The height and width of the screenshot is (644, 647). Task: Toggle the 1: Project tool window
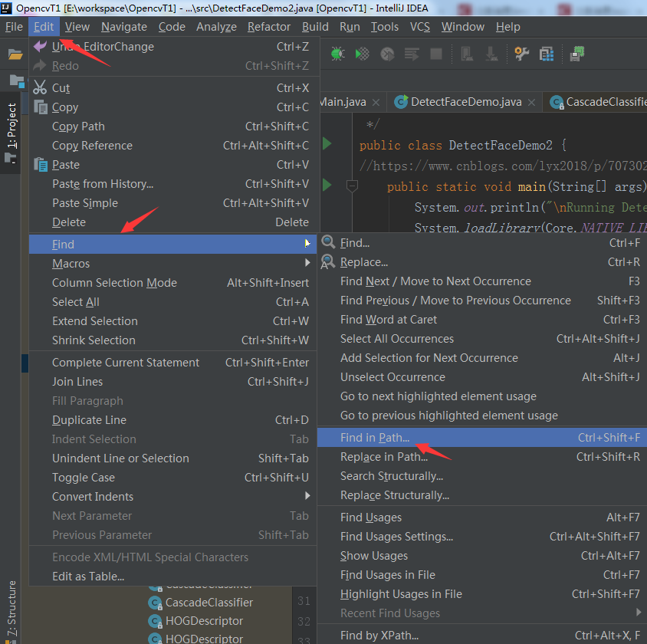click(x=10, y=133)
